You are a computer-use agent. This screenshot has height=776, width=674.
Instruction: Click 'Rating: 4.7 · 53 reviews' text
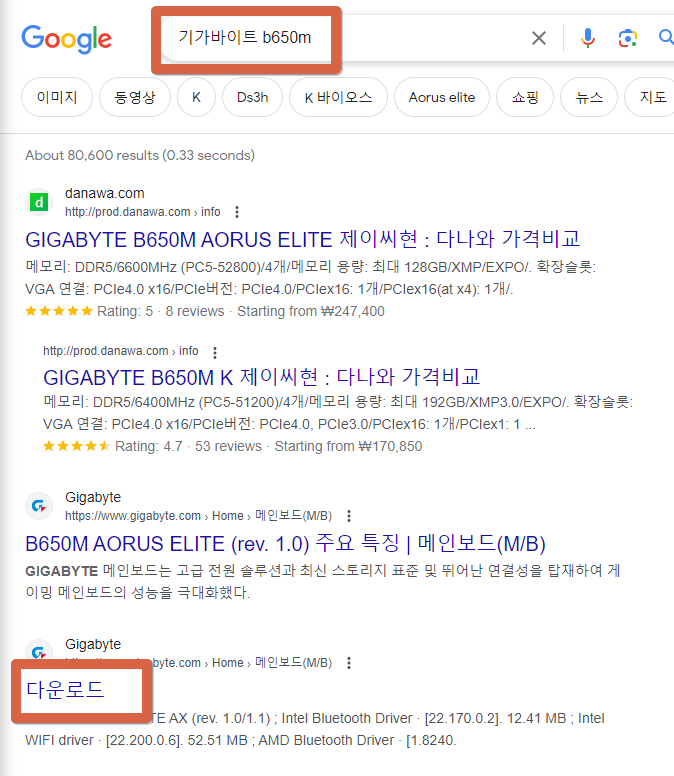click(x=188, y=446)
